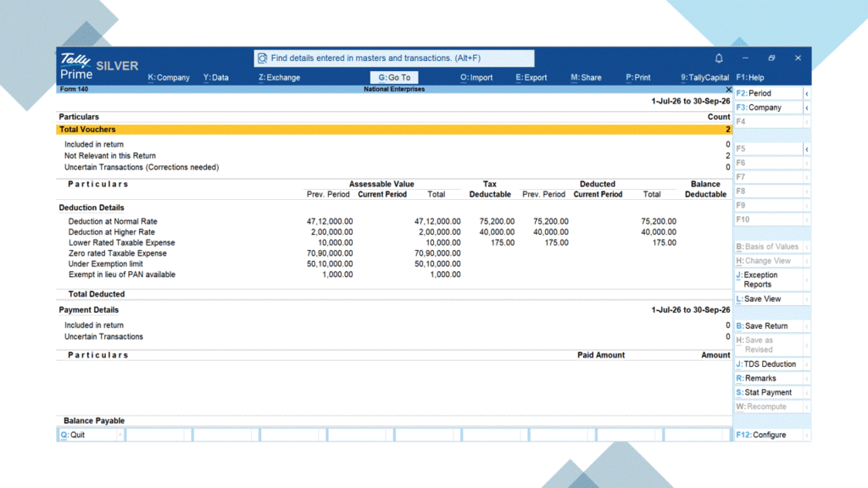This screenshot has height=488, width=868.
Task: Click Q: Quit button
Action: point(87,435)
